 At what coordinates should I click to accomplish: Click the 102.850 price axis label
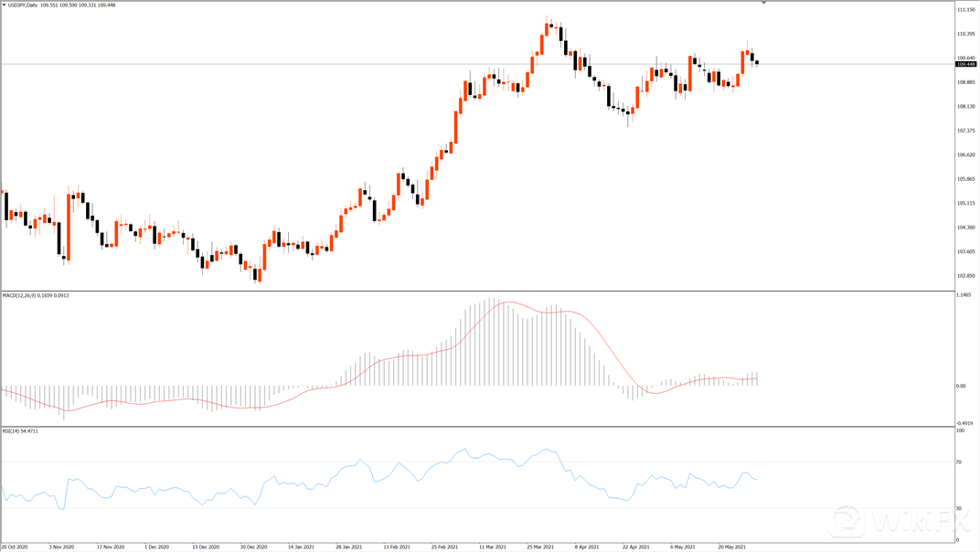point(964,276)
